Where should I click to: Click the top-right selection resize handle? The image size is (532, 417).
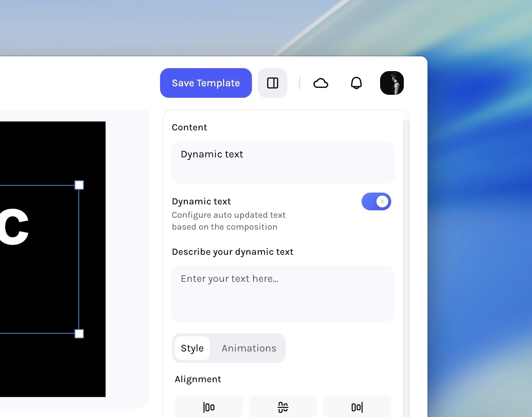79,185
